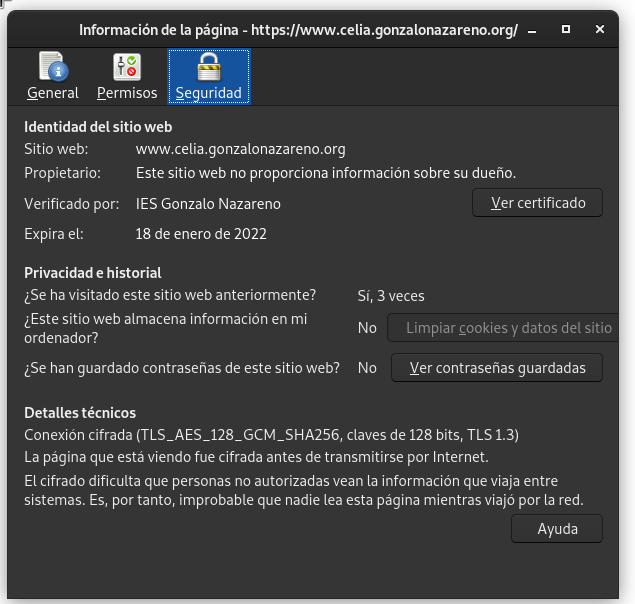Viewport: 635px width, 604px height.
Task: Open the window menu icon in title bar
Action: [x=26, y=30]
